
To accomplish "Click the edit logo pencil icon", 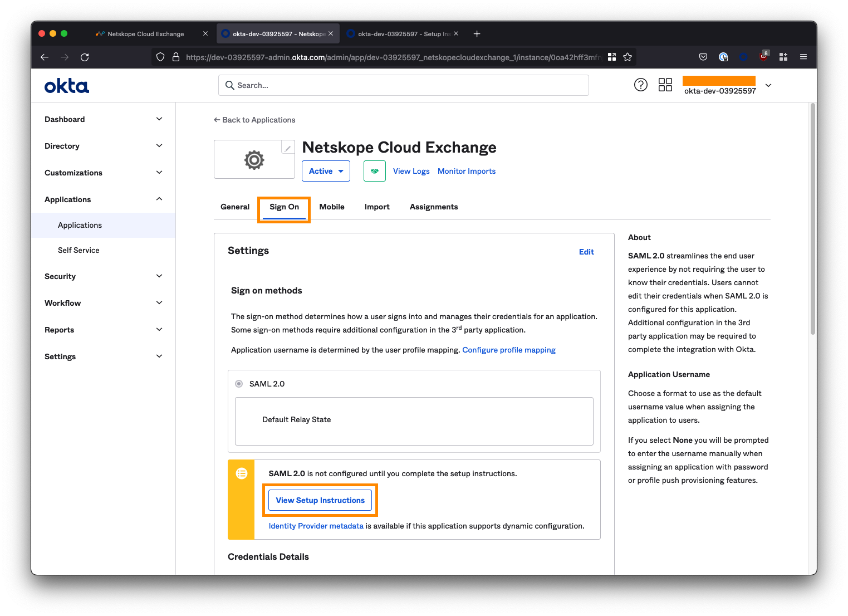I will tap(287, 148).
